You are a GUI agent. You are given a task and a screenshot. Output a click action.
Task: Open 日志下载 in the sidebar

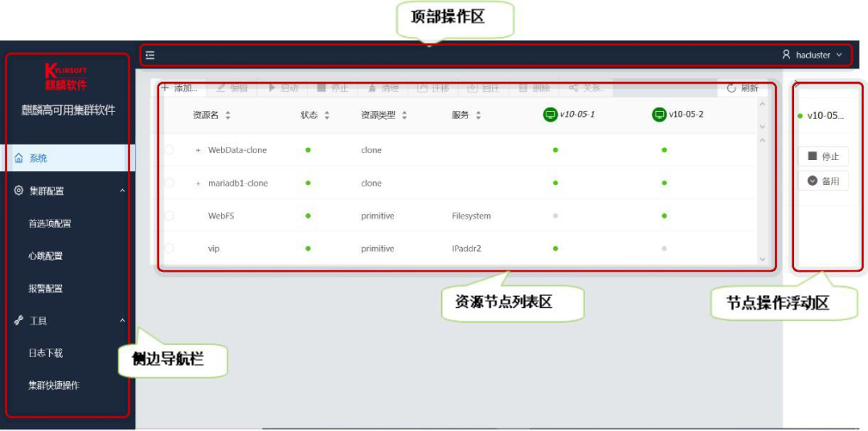coord(46,353)
